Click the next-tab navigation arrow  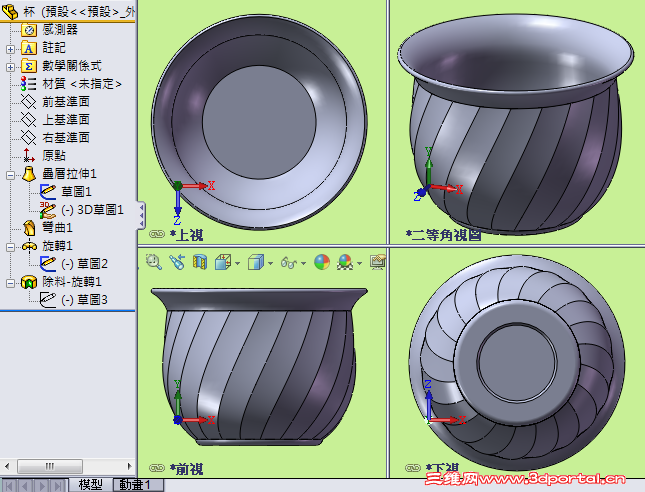42,485
